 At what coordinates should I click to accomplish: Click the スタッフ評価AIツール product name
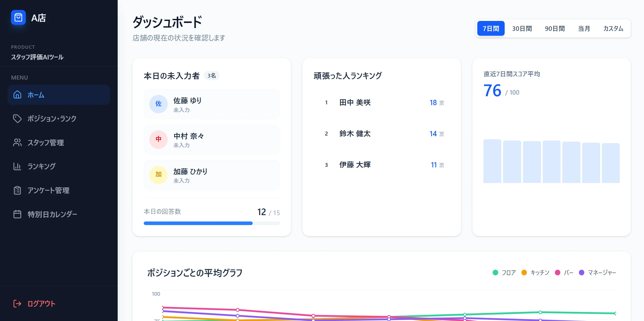[x=37, y=57]
